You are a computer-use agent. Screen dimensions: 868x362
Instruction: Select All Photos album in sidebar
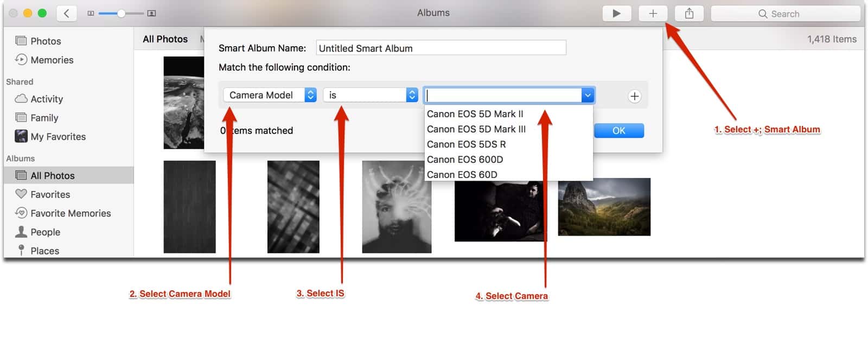click(x=69, y=175)
